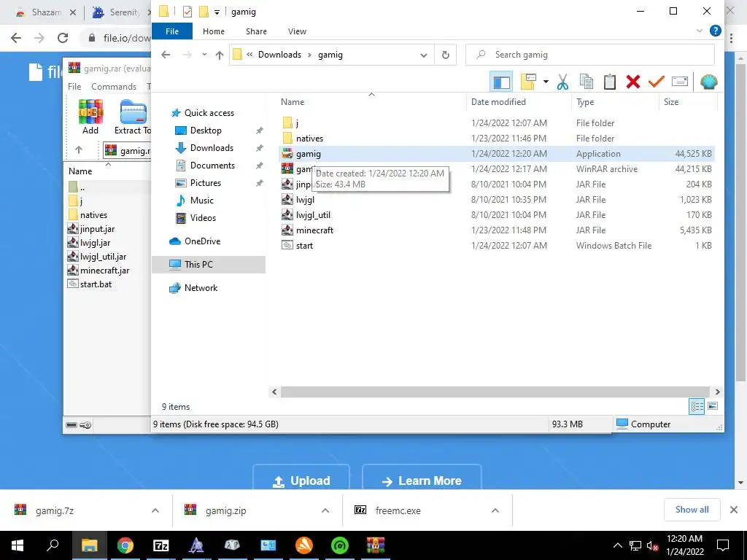Open the View ribbon tab
Screen dimensions: 747x560
click(x=298, y=31)
